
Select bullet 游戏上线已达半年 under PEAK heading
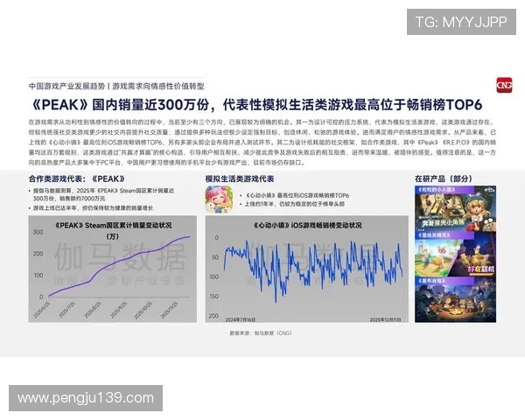click(93, 208)
